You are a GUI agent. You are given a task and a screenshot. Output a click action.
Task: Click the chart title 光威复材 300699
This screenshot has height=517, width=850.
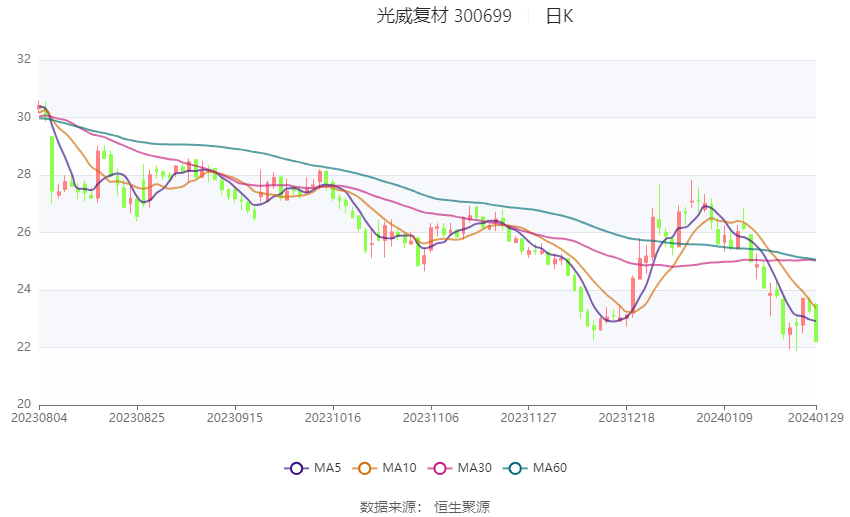coord(444,16)
